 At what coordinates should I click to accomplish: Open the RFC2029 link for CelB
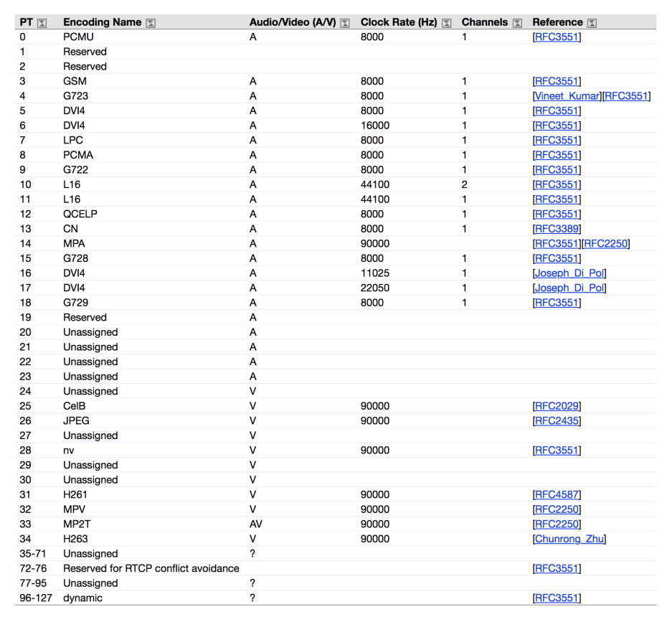(557, 406)
